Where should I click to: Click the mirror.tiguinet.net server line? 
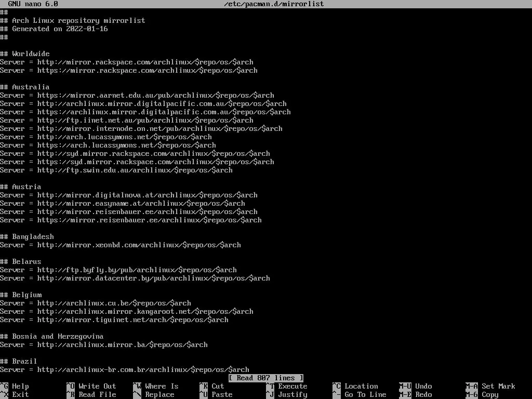click(x=114, y=320)
